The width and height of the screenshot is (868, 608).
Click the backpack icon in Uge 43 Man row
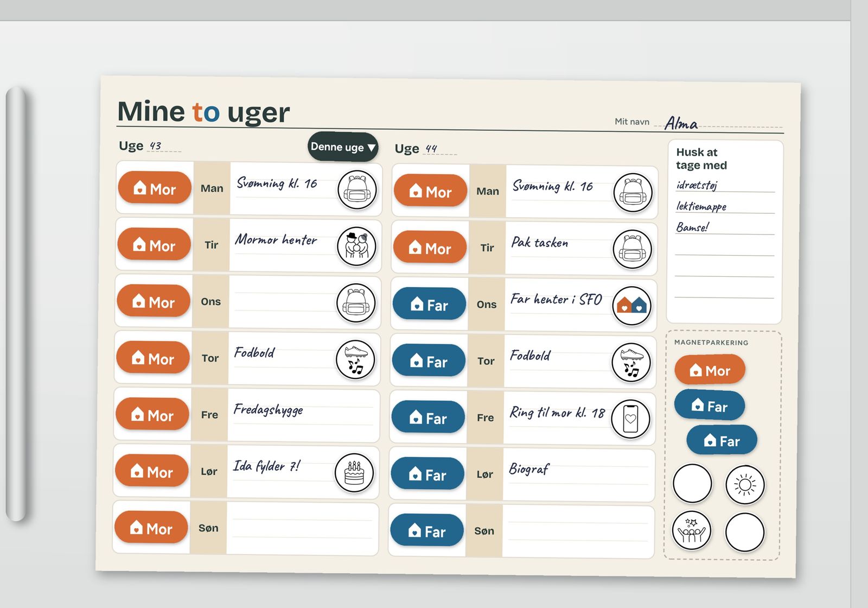pos(357,190)
